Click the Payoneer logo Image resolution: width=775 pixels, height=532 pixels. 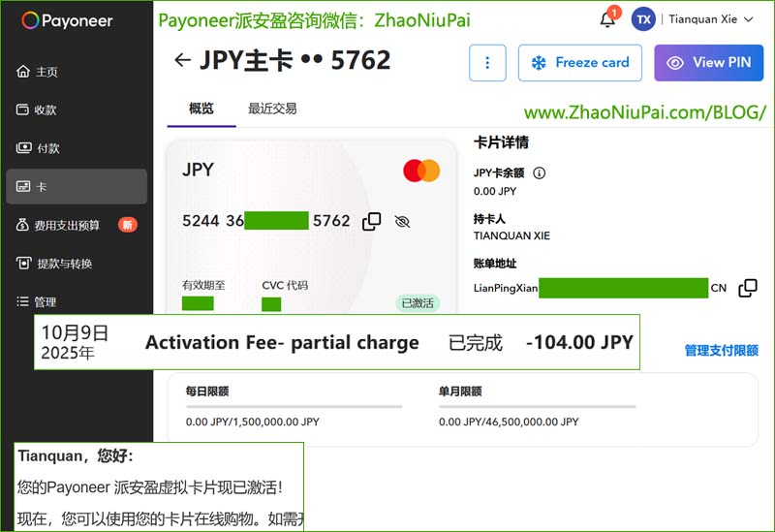[68, 20]
